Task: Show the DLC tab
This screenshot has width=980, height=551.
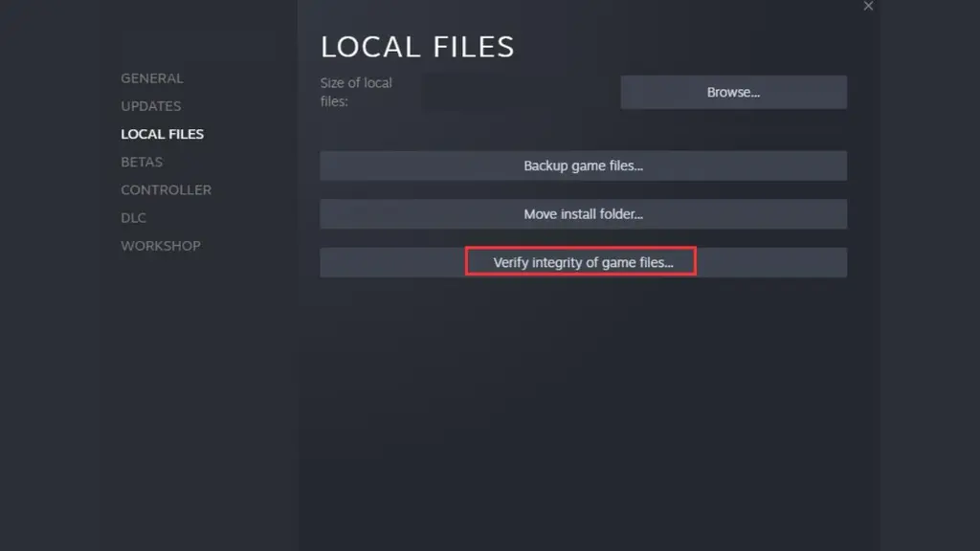Action: (x=133, y=218)
